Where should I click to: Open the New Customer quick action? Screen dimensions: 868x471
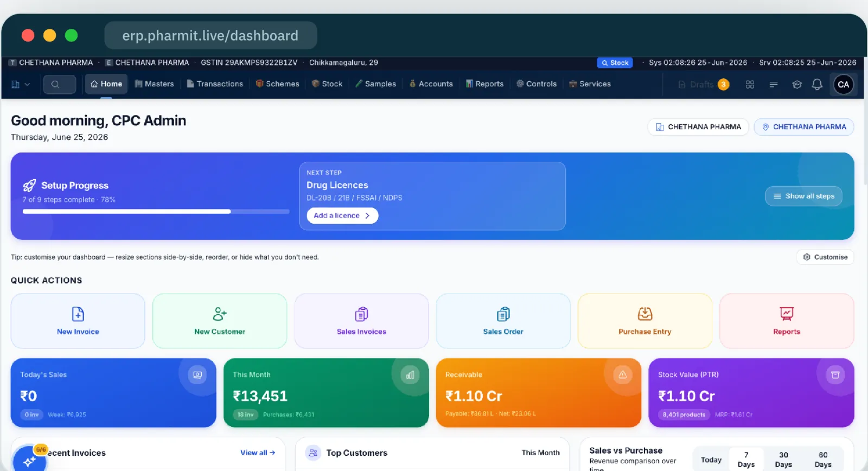coord(220,321)
